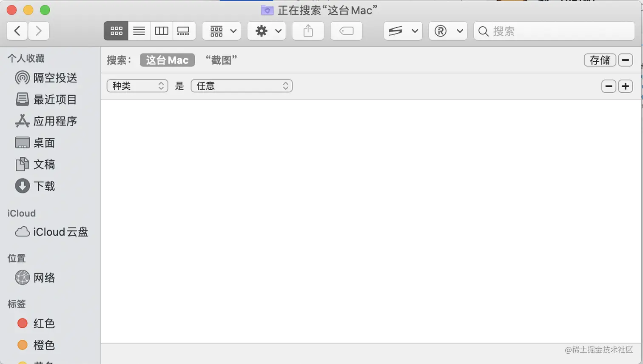Click the minus button beside 存储
Image resolution: width=643 pixels, height=364 pixels.
625,60
